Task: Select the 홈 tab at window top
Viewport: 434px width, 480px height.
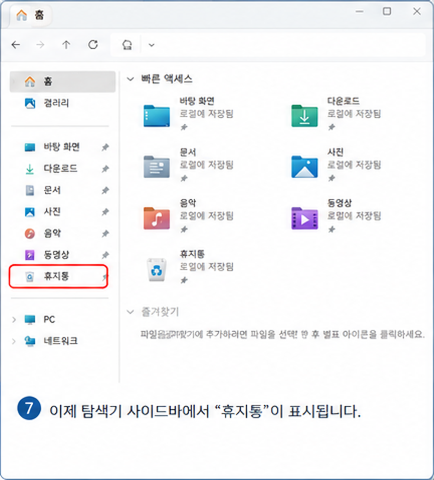Action: click(31, 15)
